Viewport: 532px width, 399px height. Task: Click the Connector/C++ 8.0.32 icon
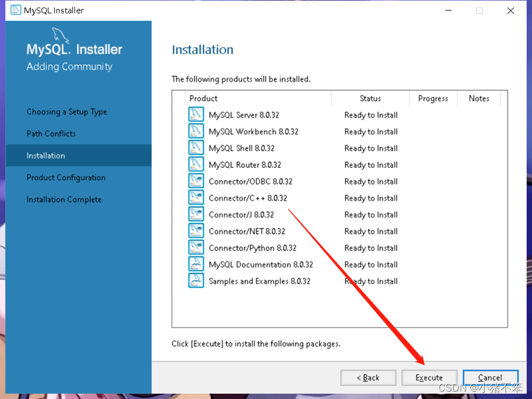pos(196,197)
